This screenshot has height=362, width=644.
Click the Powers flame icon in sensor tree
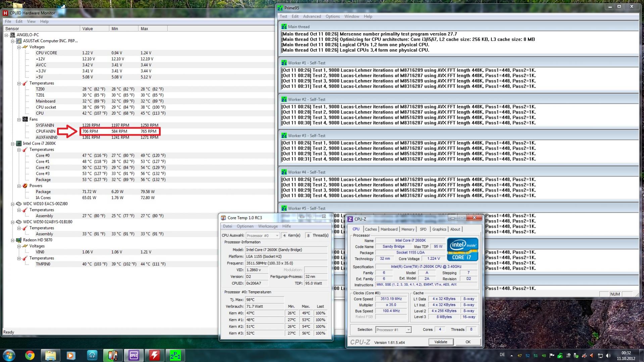click(25, 186)
